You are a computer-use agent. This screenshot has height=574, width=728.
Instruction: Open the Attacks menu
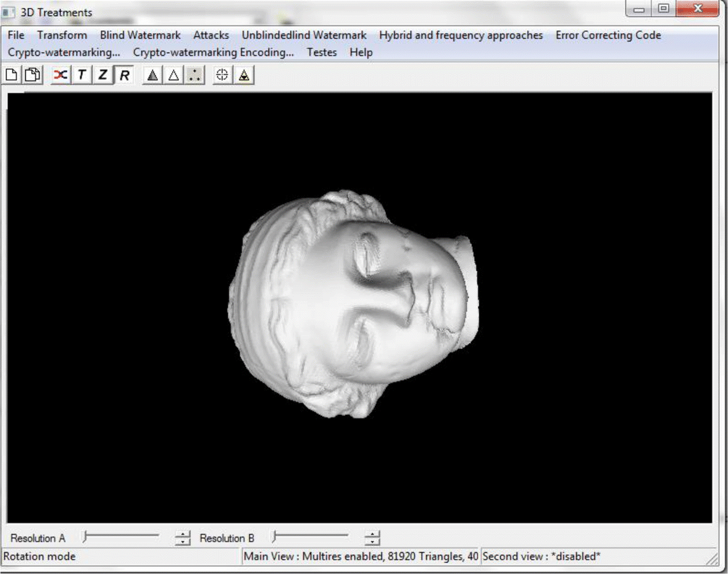pyautogui.click(x=211, y=35)
